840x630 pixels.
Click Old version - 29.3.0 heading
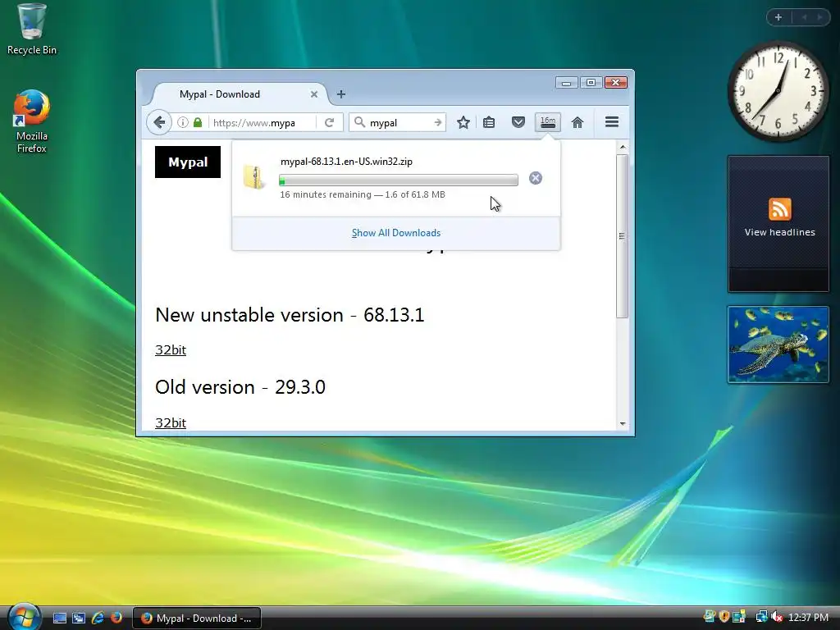(x=240, y=387)
